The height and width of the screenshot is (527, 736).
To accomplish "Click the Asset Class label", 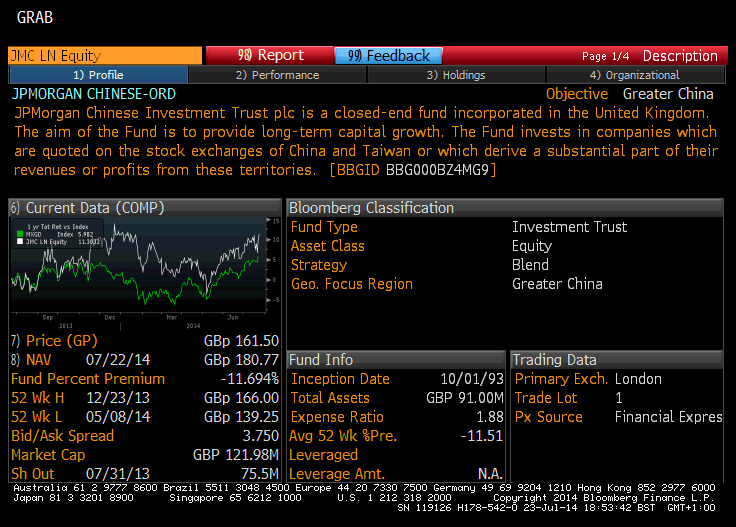I will pos(328,246).
